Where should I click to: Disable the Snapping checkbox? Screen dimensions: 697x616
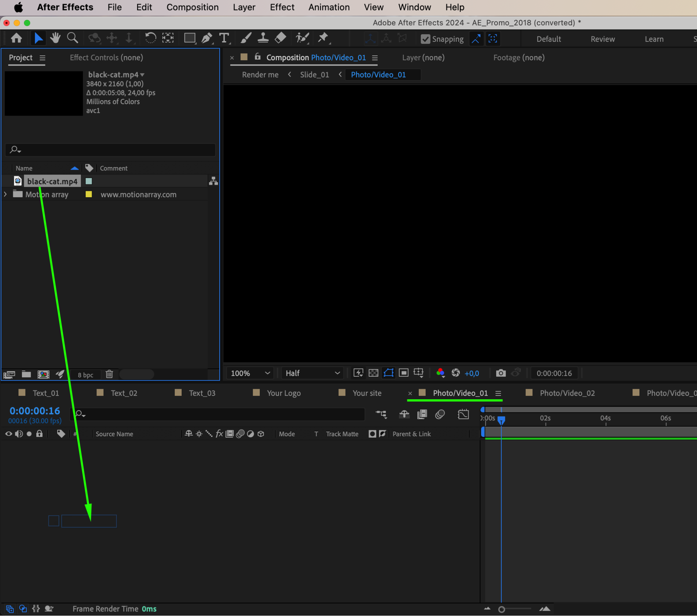425,39
